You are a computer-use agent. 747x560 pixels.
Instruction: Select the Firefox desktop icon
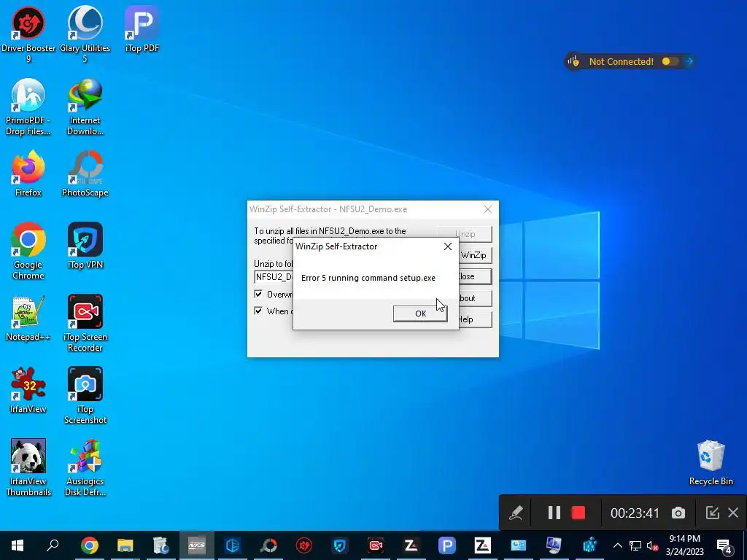point(28,174)
